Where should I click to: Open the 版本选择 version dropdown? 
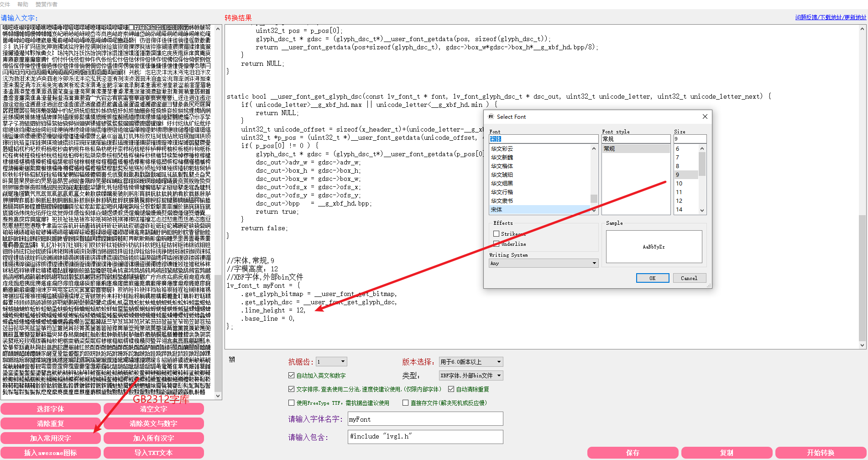(x=471, y=362)
